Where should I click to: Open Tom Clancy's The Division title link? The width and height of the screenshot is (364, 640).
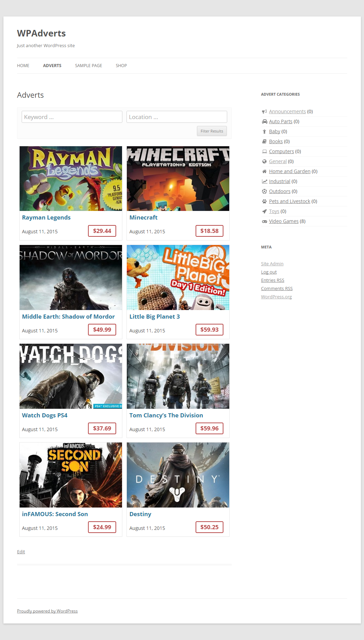click(x=166, y=415)
